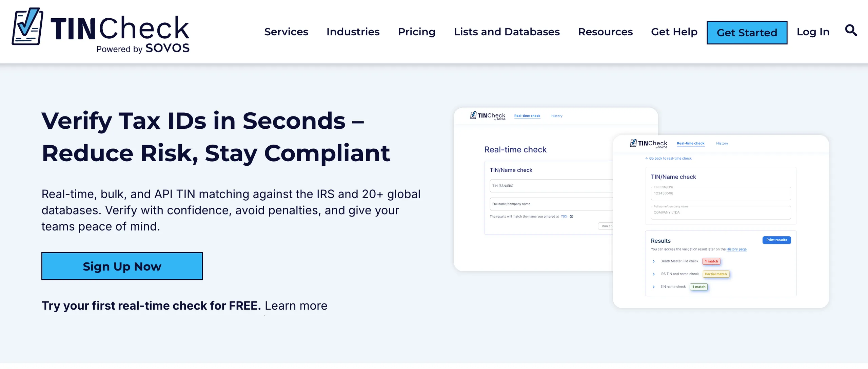Go to the Pricing page

click(417, 32)
